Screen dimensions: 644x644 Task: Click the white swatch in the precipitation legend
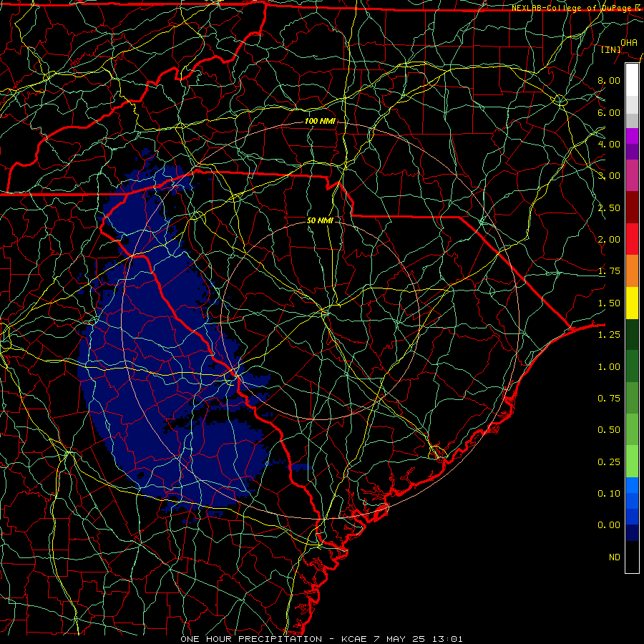[x=632, y=80]
